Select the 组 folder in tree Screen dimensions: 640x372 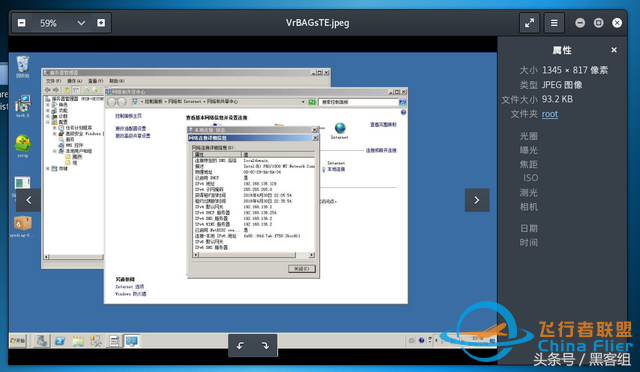[x=75, y=163]
